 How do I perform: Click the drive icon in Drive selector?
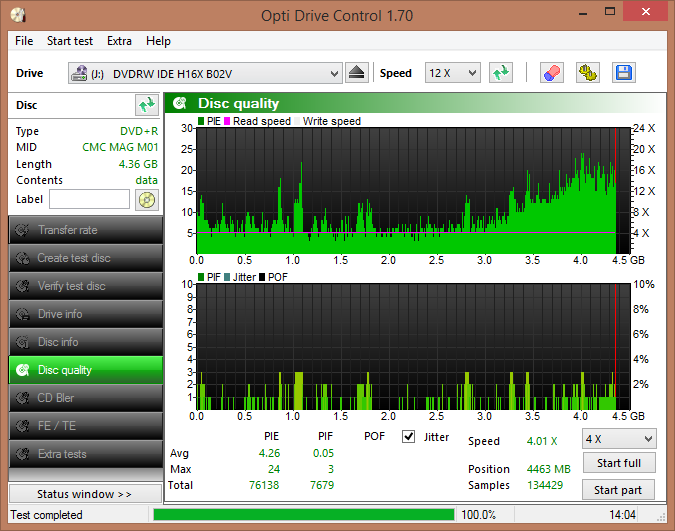click(x=79, y=73)
